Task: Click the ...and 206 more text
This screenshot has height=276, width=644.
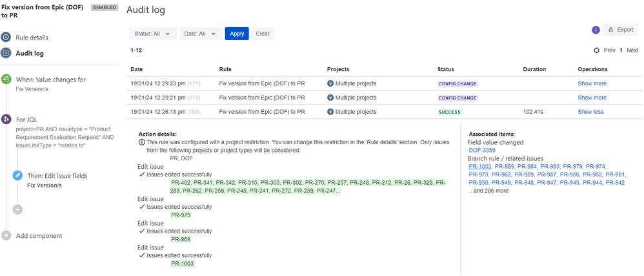Action: click(x=488, y=191)
